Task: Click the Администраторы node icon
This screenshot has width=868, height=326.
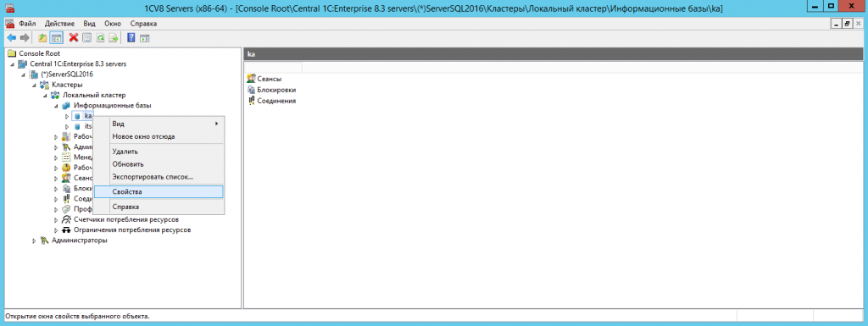Action: 45,240
